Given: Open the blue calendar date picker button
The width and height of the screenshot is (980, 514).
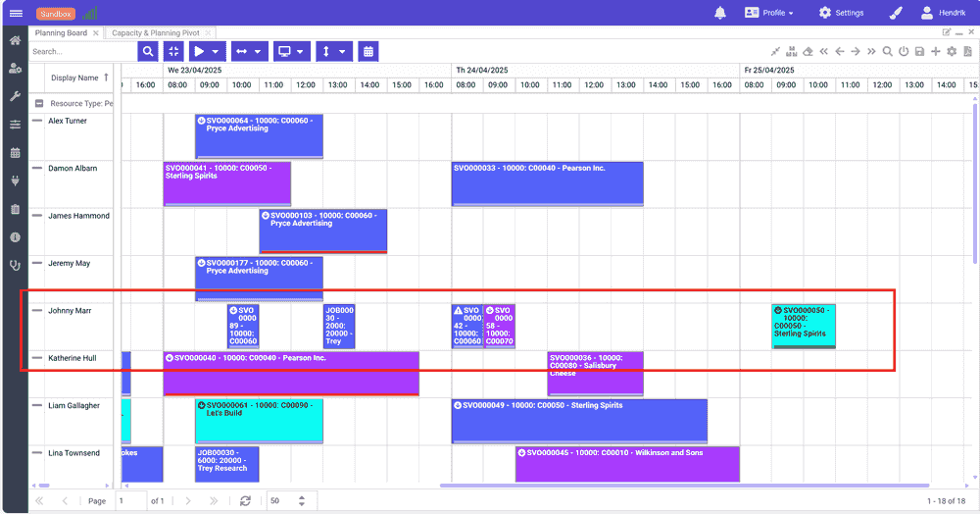Looking at the screenshot, I should (368, 51).
